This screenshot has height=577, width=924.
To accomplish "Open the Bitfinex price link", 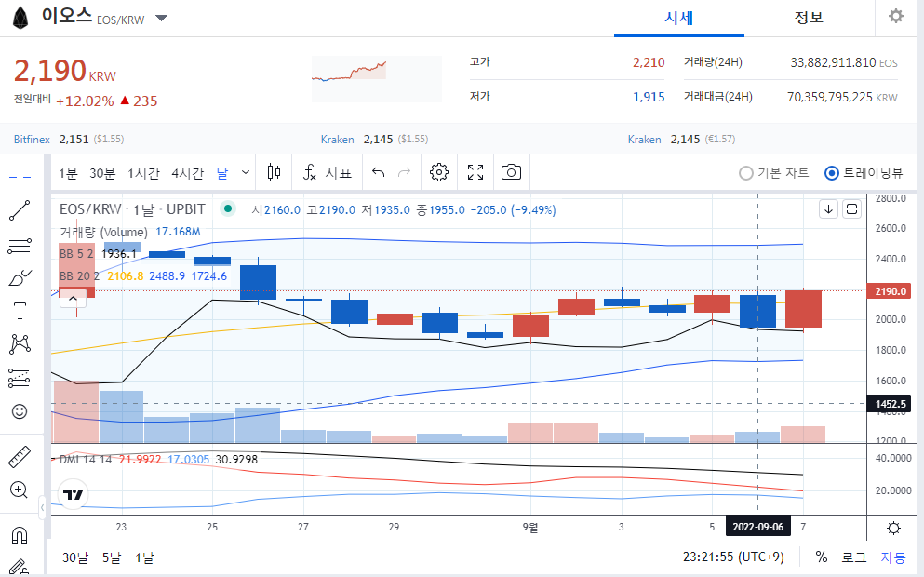I will pos(32,140).
